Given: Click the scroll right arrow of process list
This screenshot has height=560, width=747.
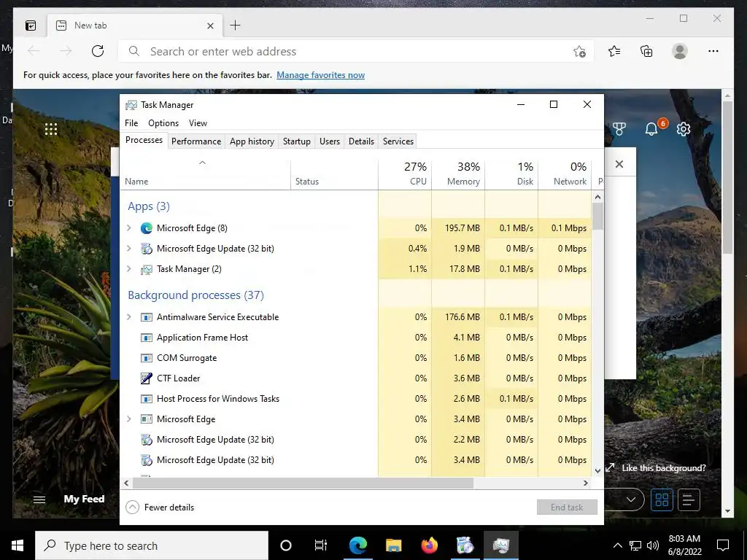Looking at the screenshot, I should coord(586,483).
